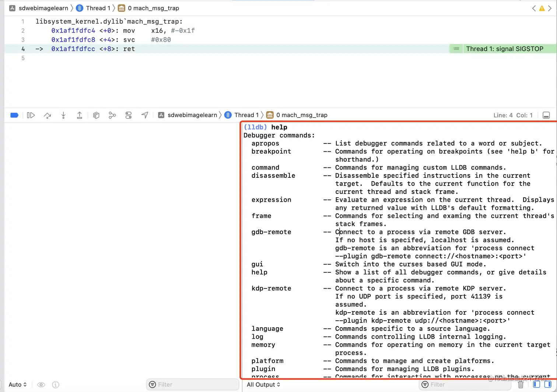Click the yellow warning issue icon
The image size is (557, 392).
pyautogui.click(x=542, y=8)
